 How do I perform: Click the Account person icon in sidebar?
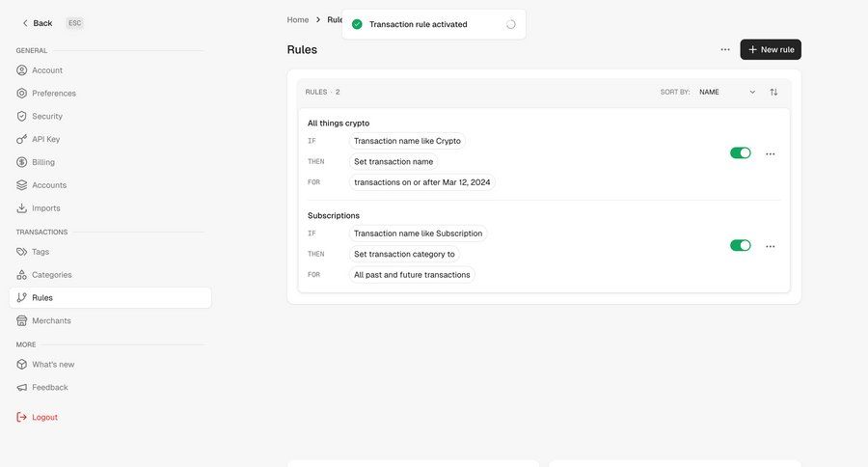click(21, 70)
